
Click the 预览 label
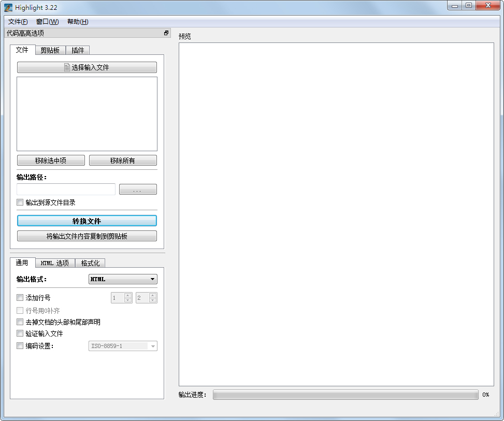[185, 36]
